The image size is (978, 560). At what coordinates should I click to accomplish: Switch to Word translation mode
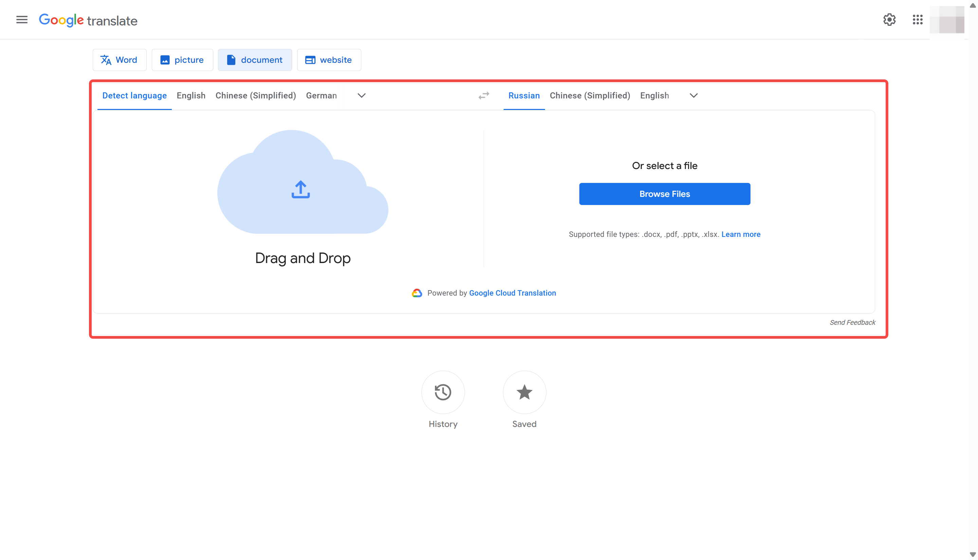(x=119, y=60)
